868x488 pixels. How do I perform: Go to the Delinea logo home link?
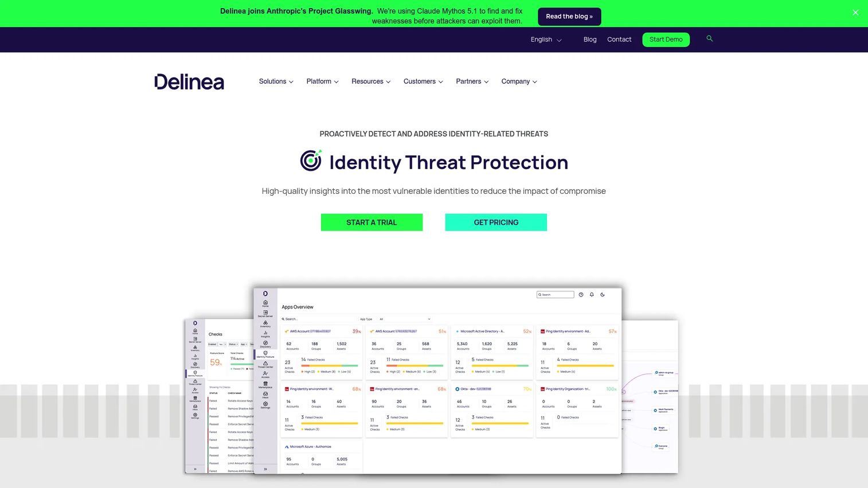point(189,82)
